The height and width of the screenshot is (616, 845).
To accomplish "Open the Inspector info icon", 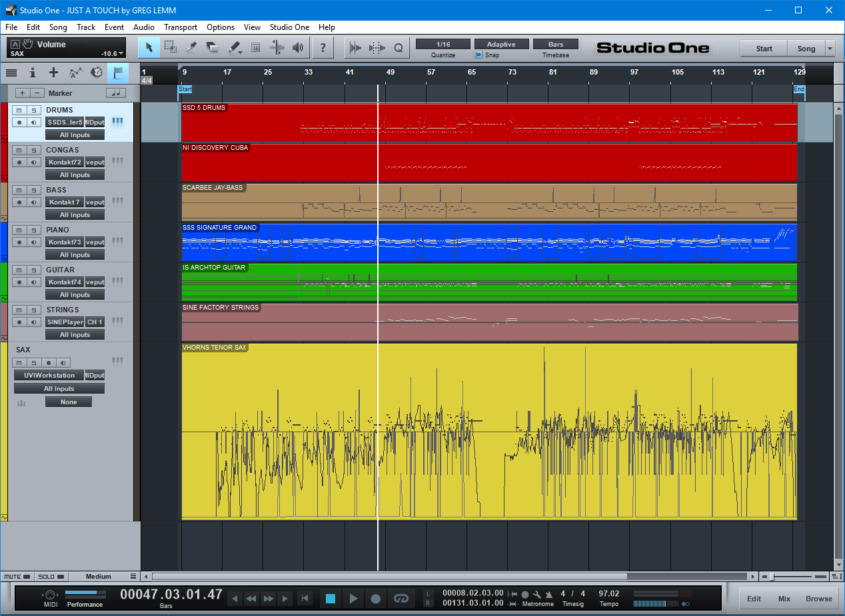I will [x=33, y=73].
